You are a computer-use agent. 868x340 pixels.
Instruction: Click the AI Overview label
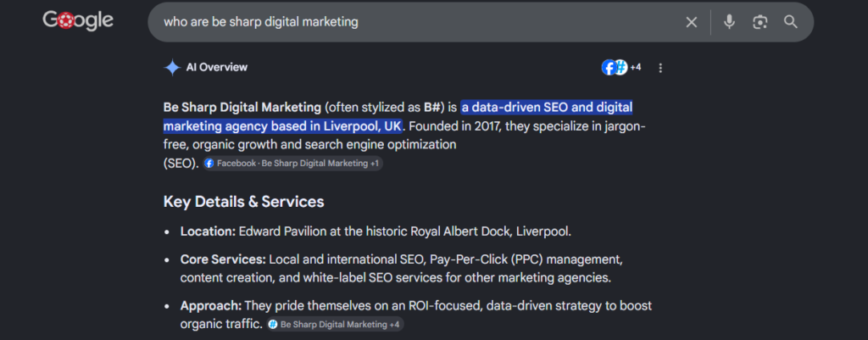point(217,68)
